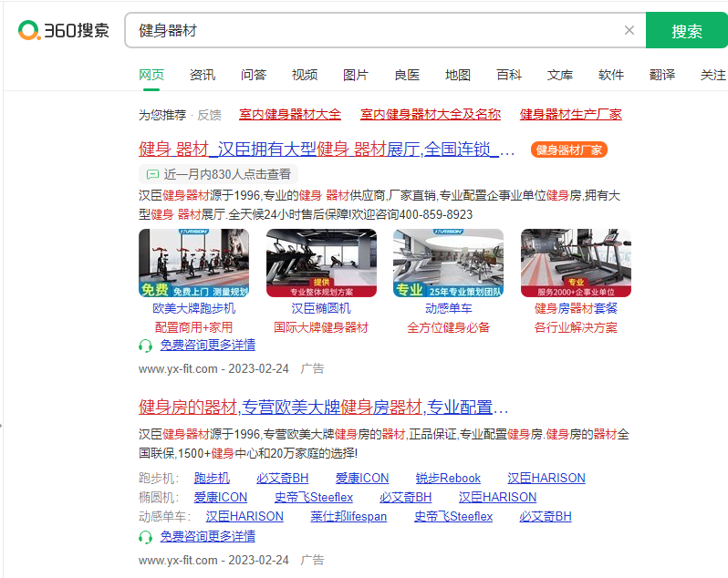The width and height of the screenshot is (728, 578).
Task: Open the 地图 tab
Action: 458,75
